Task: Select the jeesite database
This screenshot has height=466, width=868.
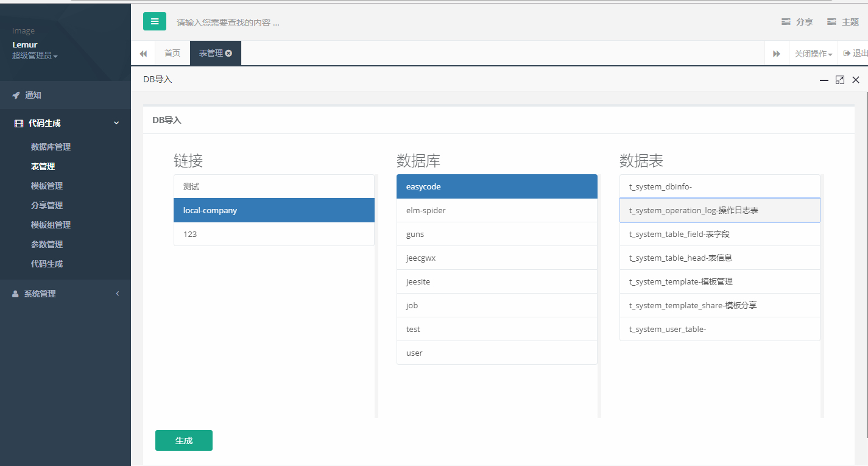Action: pos(497,281)
